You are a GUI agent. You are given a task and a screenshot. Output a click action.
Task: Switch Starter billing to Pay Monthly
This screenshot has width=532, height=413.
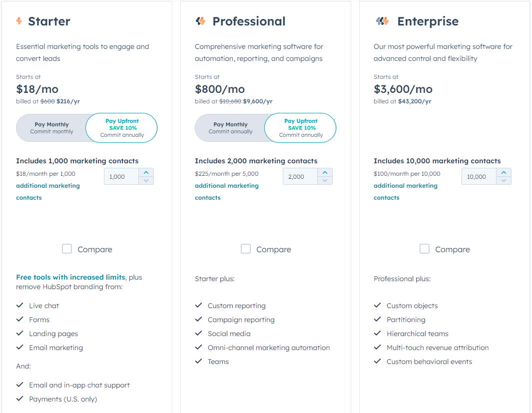[x=52, y=127]
